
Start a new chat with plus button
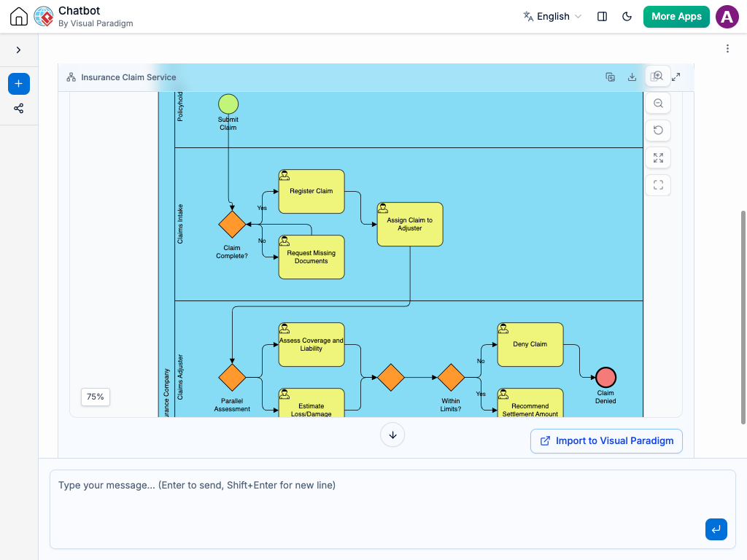18,84
